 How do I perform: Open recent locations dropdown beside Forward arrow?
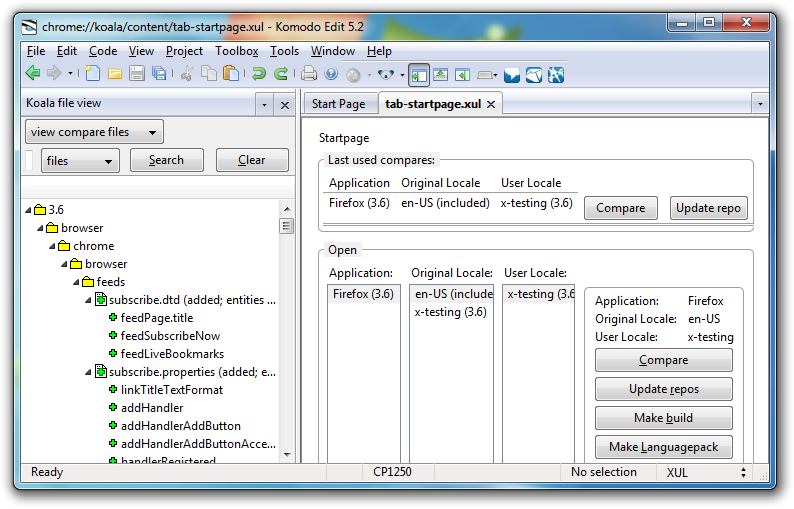70,74
